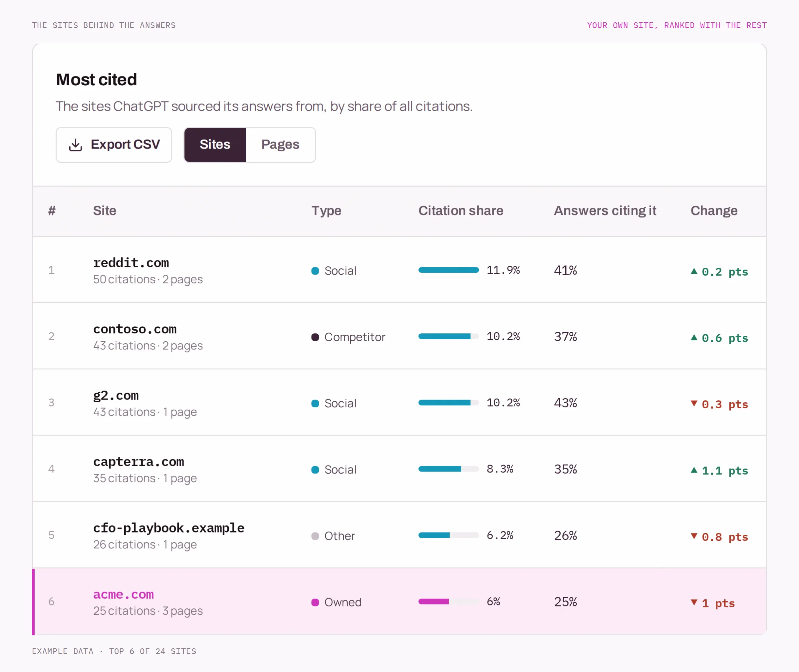The image size is (799, 672).
Task: Switch to the Sites tab
Action: click(215, 145)
